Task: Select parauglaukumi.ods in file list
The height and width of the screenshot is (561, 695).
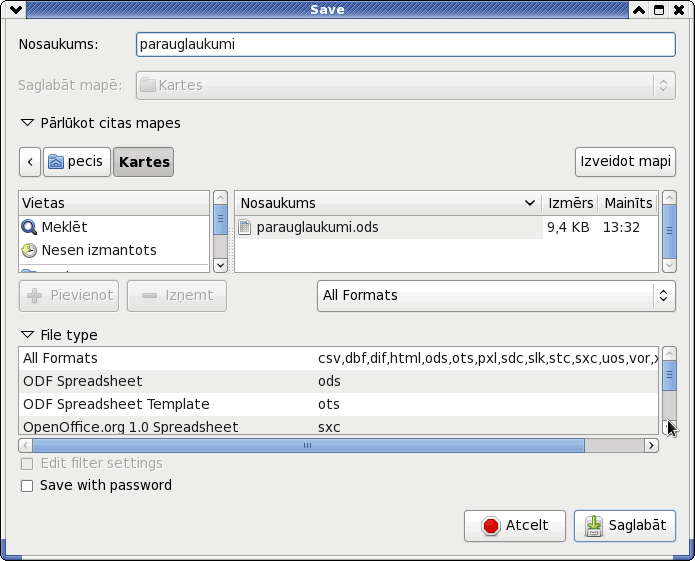Action: [389, 227]
